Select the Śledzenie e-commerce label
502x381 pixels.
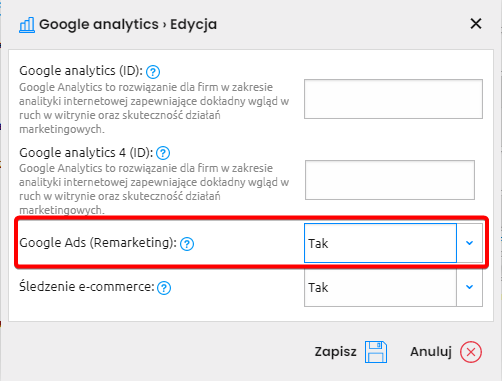[x=87, y=287]
